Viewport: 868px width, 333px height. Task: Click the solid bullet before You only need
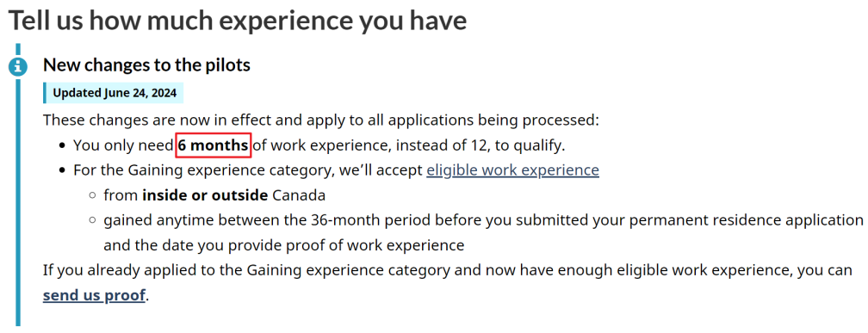[63, 146]
